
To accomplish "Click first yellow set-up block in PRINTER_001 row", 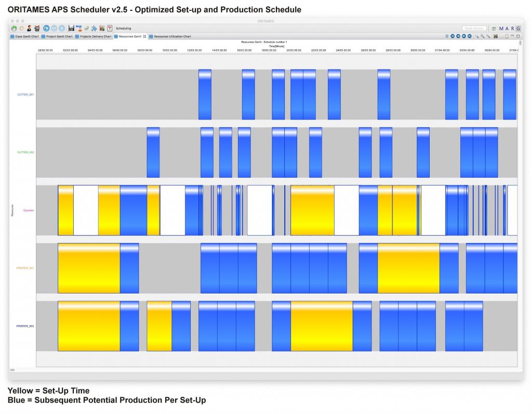I will pyautogui.click(x=89, y=268).
